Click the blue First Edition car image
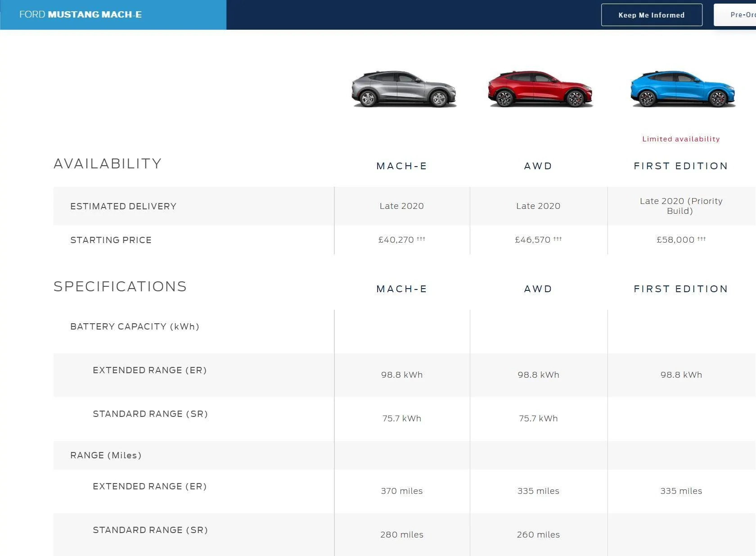Image resolution: width=756 pixels, height=556 pixels. tap(683, 89)
